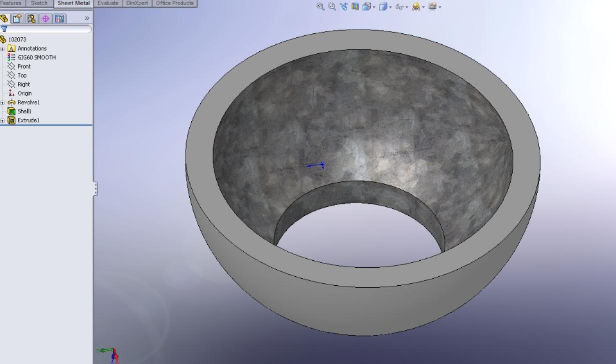Click the View Settings icon
Screen dimensions: 616x364
pyautogui.click(x=432, y=6)
